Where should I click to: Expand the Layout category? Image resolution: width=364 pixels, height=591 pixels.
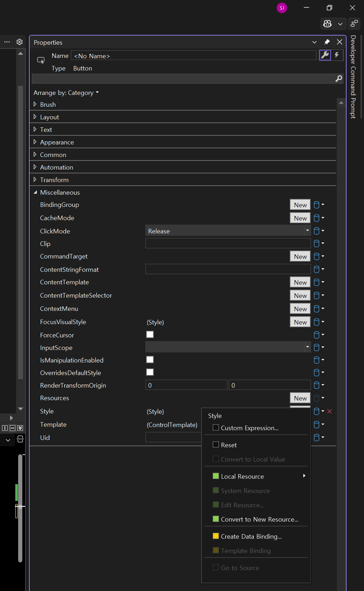35,117
